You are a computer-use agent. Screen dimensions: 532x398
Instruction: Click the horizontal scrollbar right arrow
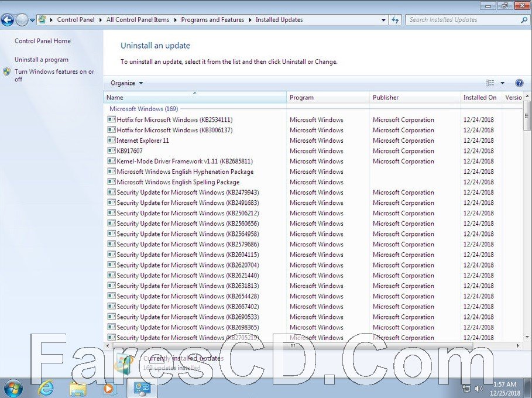(518, 346)
